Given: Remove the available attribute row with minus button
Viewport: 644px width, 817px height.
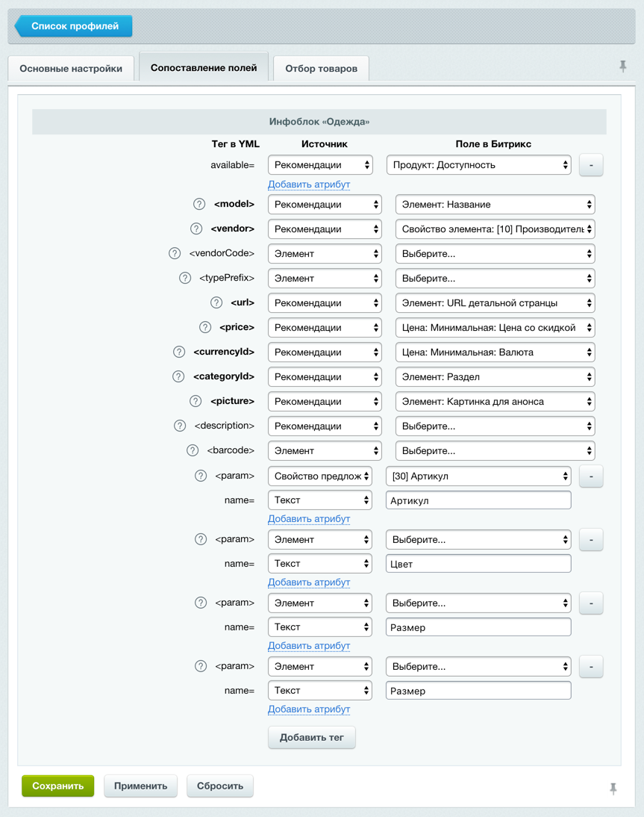Looking at the screenshot, I should (x=591, y=165).
